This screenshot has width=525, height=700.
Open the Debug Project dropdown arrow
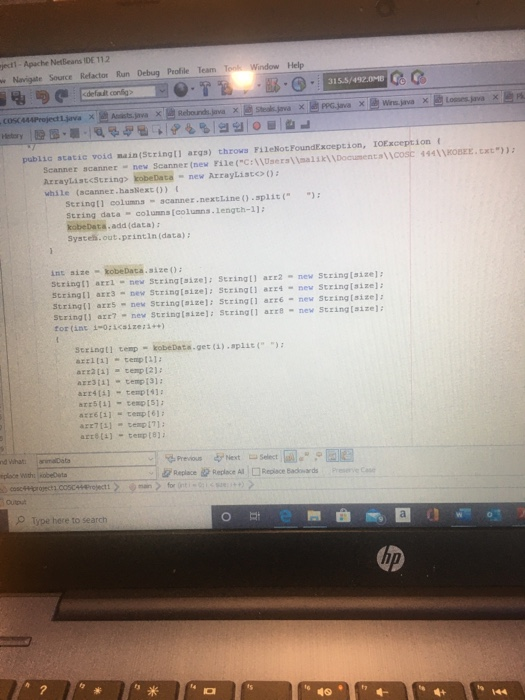285,85
